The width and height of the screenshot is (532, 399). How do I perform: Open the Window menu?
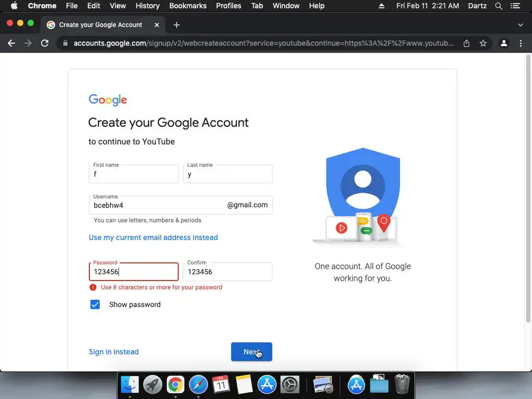[286, 6]
